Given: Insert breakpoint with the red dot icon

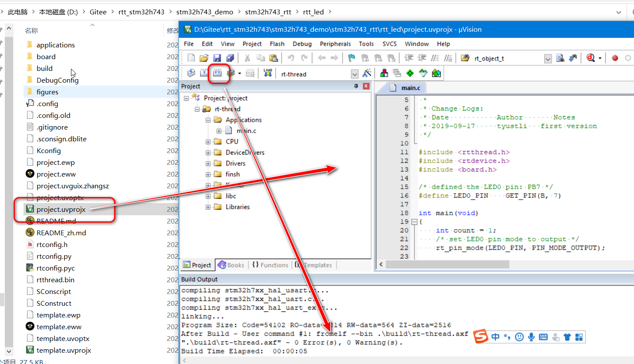Looking at the screenshot, I should (615, 58).
